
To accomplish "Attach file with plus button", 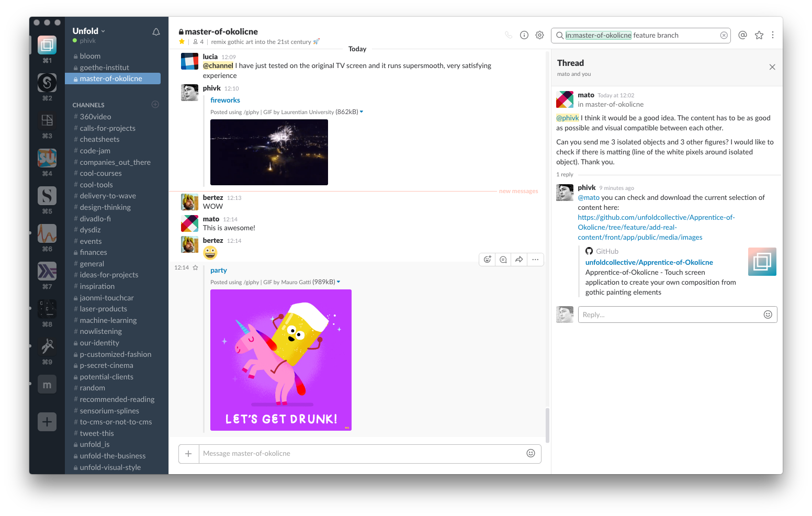I will point(189,454).
